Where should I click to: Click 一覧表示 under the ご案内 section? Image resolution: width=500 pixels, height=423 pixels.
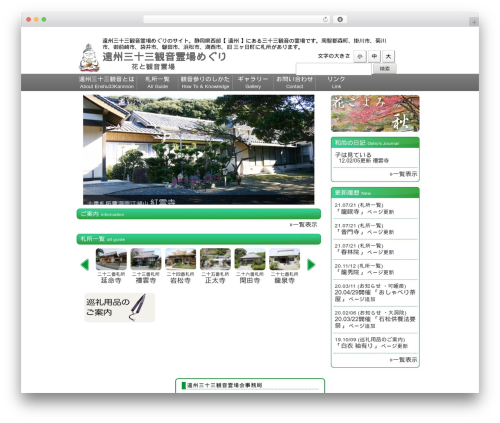[x=303, y=225]
